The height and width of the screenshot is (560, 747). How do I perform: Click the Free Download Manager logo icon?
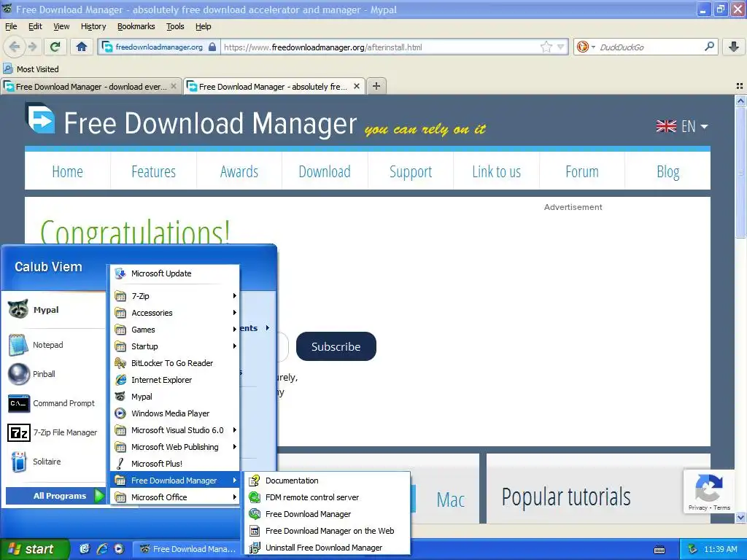coord(41,119)
